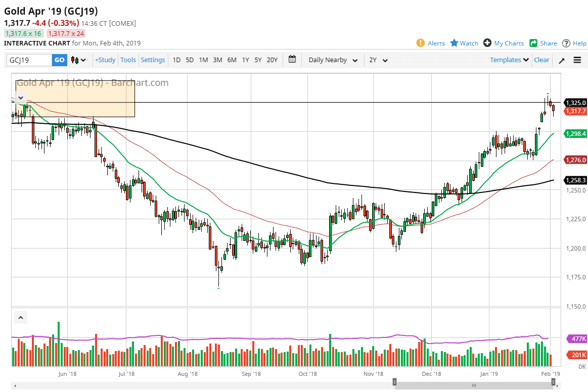
Task: Expand the chart legend overlay box
Action: (x=21, y=97)
